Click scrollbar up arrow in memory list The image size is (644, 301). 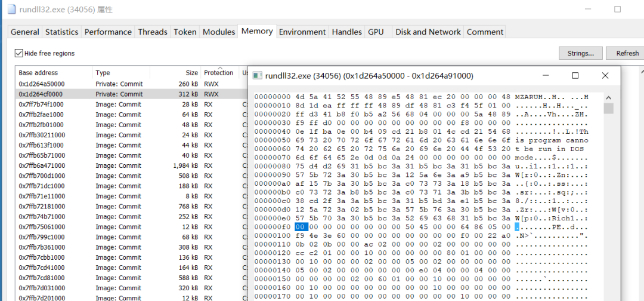pyautogui.click(x=642, y=72)
